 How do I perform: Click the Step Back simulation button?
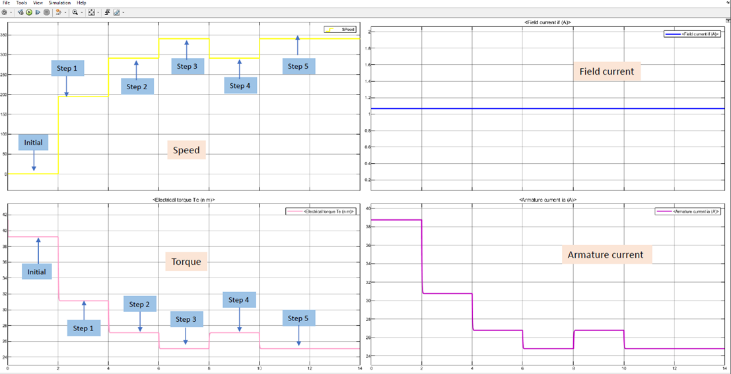click(x=21, y=12)
